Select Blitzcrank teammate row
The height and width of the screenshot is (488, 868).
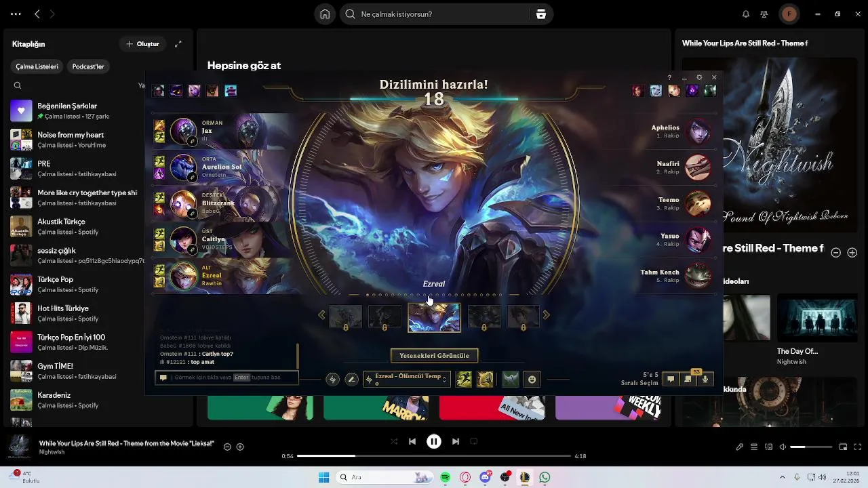point(222,203)
